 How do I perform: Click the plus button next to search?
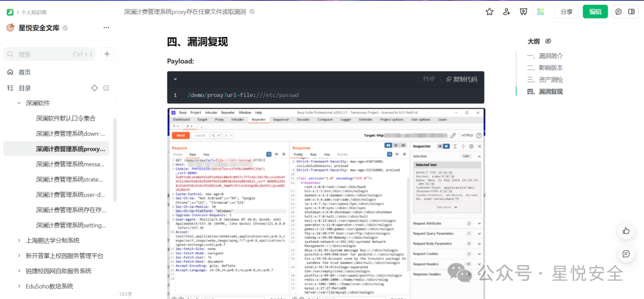pos(107,54)
